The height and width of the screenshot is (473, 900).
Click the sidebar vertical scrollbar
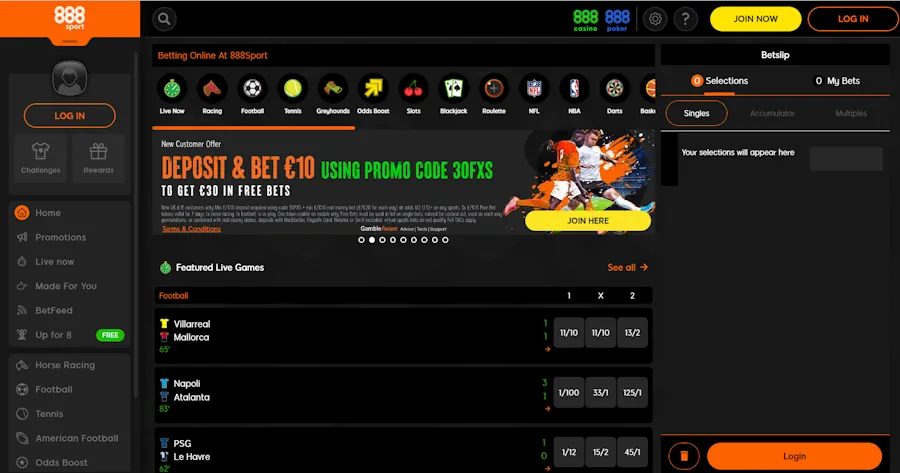(x=135, y=224)
